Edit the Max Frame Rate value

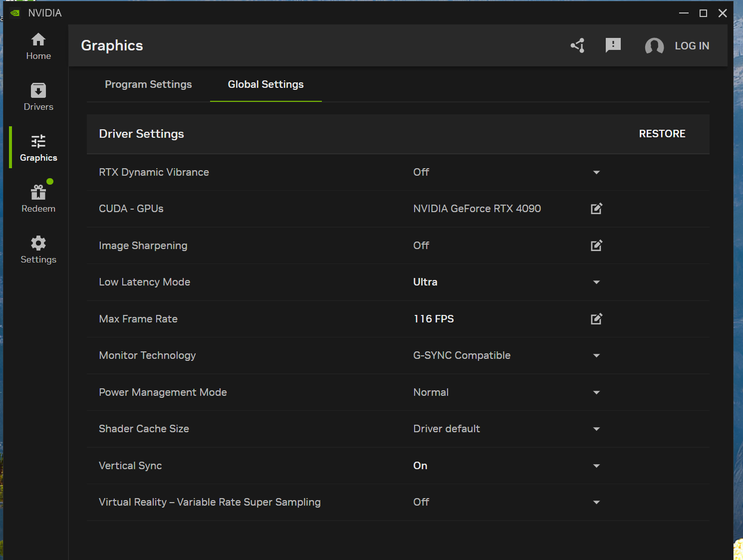(596, 319)
